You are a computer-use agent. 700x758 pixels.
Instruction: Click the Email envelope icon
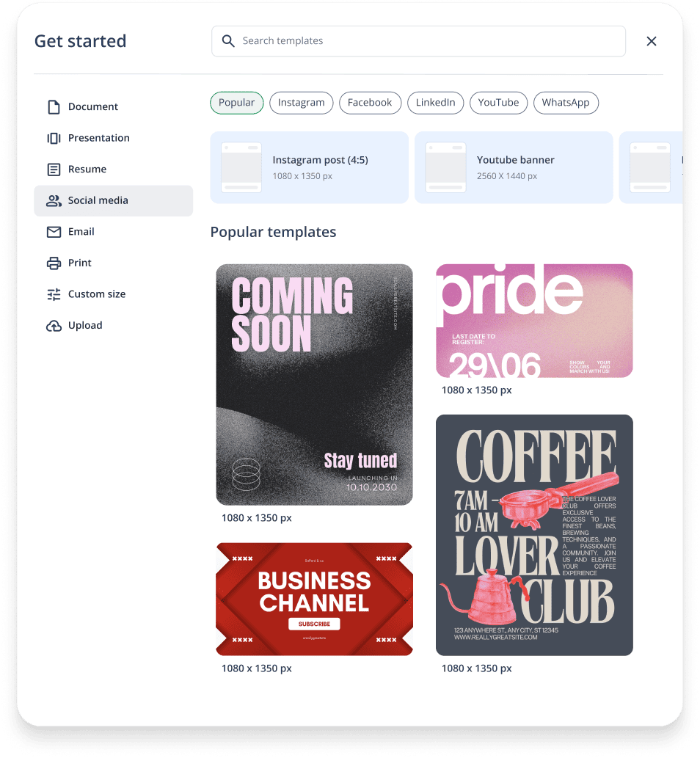coord(54,232)
